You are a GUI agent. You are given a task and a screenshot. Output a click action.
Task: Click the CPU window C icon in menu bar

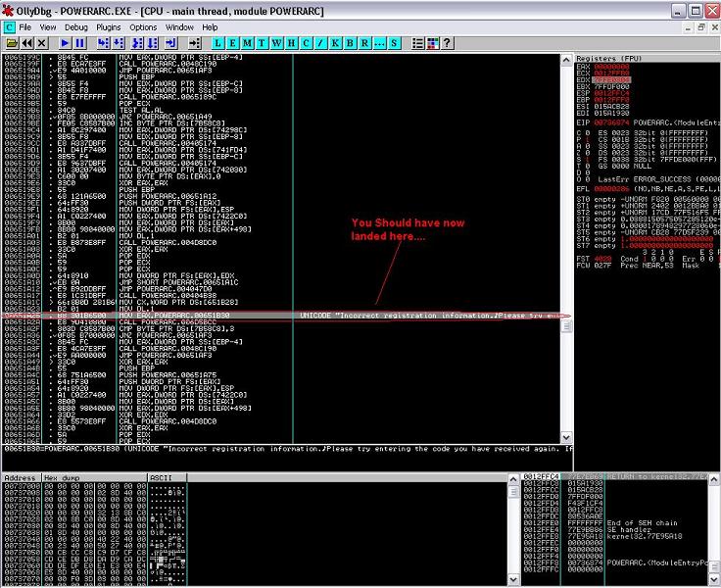[9, 27]
